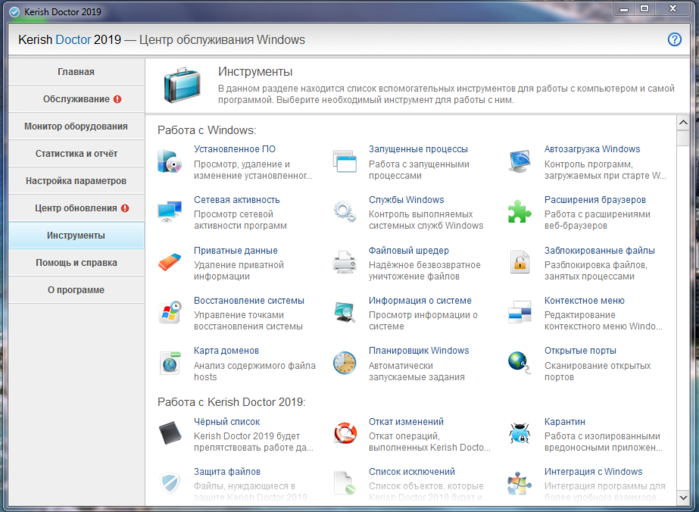This screenshot has height=512, width=699.
Task: Click the scrollbar down arrow
Action: [683, 498]
